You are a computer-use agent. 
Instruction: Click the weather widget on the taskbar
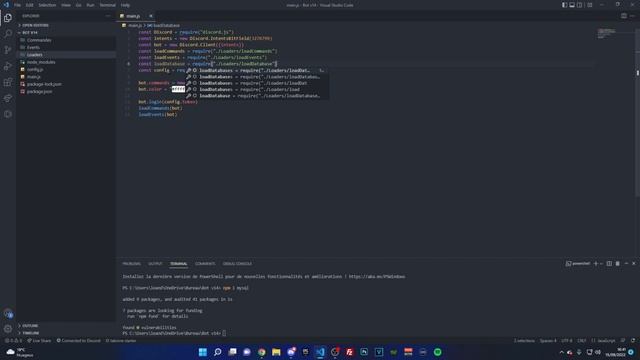(x=20, y=352)
